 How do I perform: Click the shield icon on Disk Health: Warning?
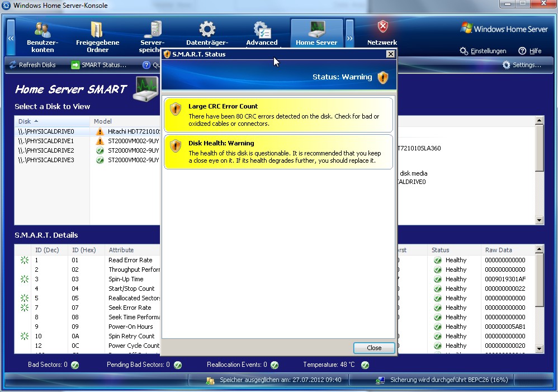[176, 146]
